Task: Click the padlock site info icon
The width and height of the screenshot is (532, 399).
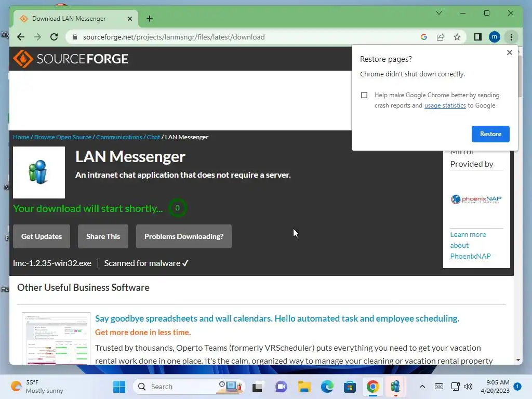Action: click(75, 37)
